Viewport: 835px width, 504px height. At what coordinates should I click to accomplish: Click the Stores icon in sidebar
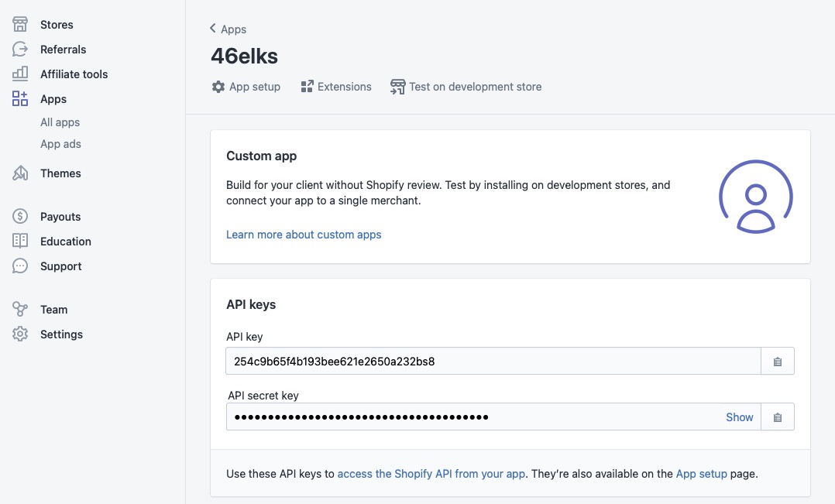tap(20, 25)
